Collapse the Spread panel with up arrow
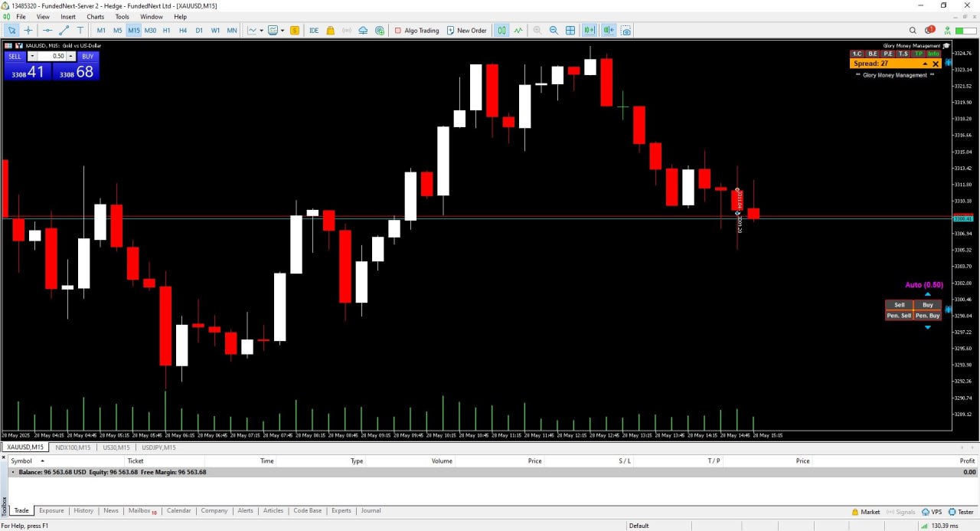980x531 pixels. 925,64
